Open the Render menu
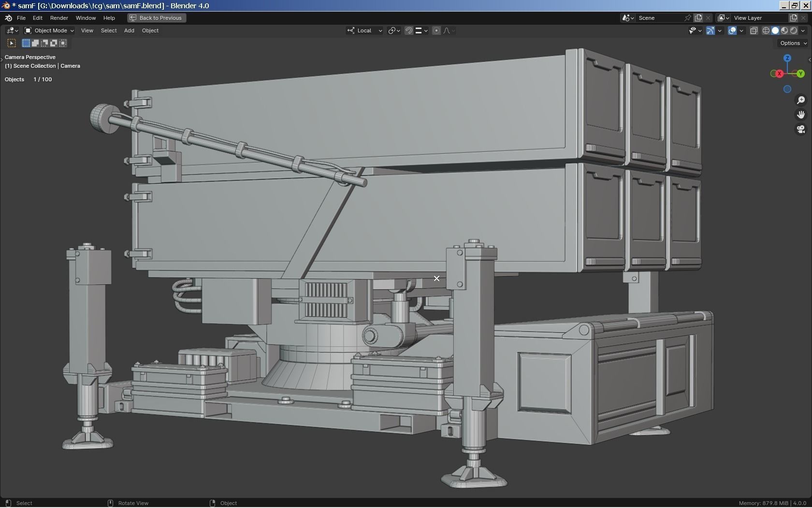 tap(59, 18)
